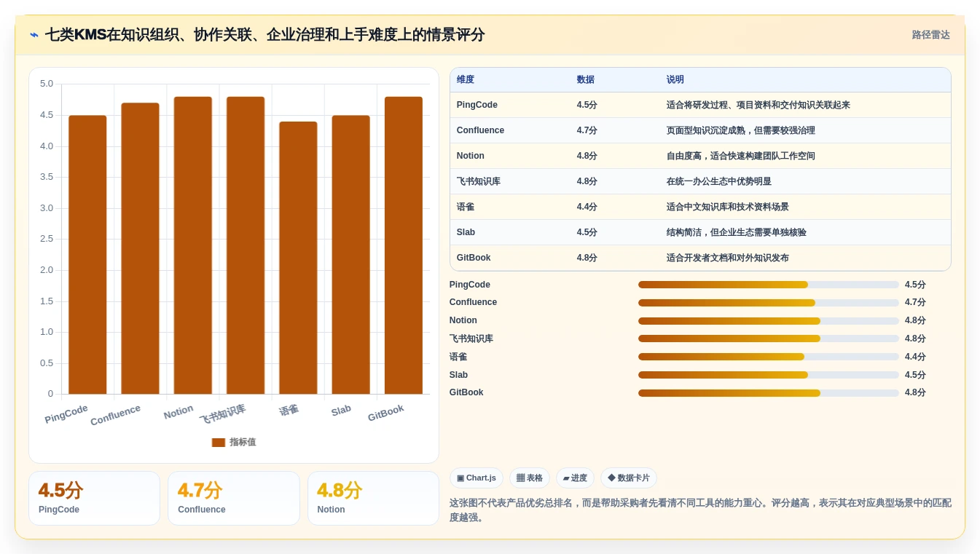Click description 自由度高，适合快速构建团队工作空间
This screenshot has width=980, height=554.
(741, 156)
